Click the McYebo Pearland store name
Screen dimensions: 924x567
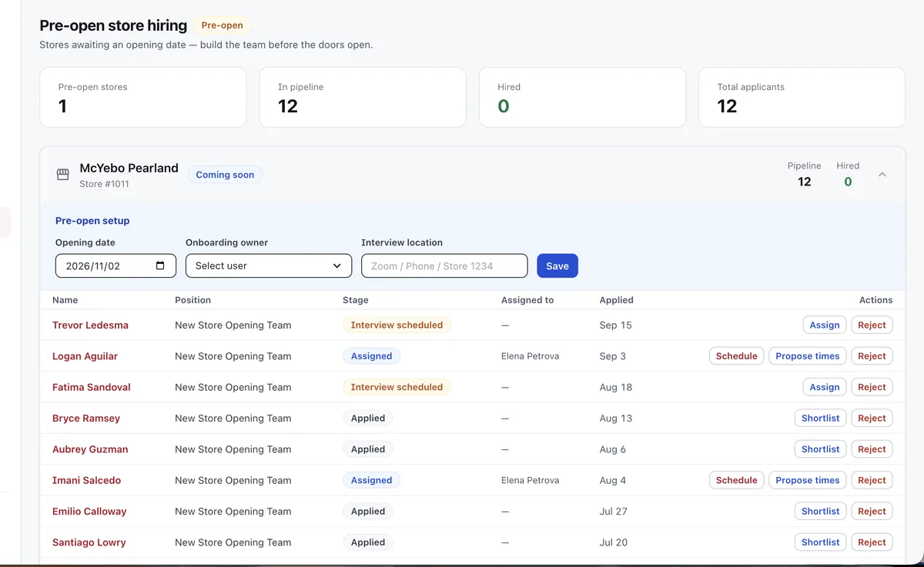click(x=129, y=168)
